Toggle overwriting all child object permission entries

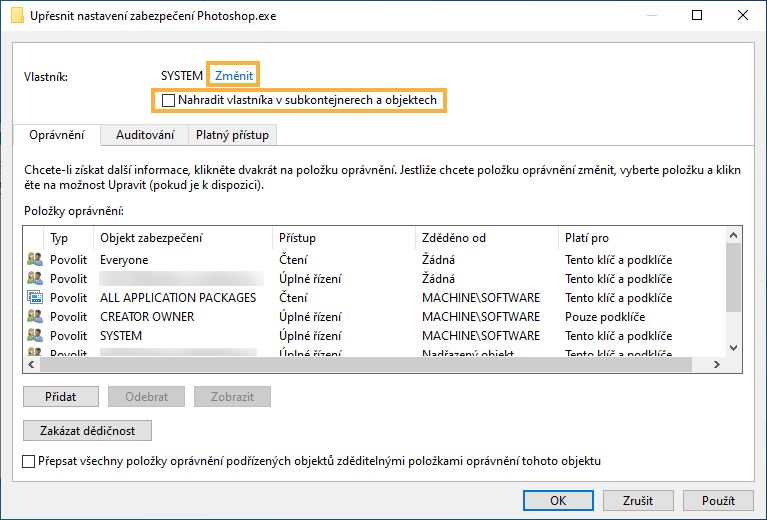pos(28,461)
